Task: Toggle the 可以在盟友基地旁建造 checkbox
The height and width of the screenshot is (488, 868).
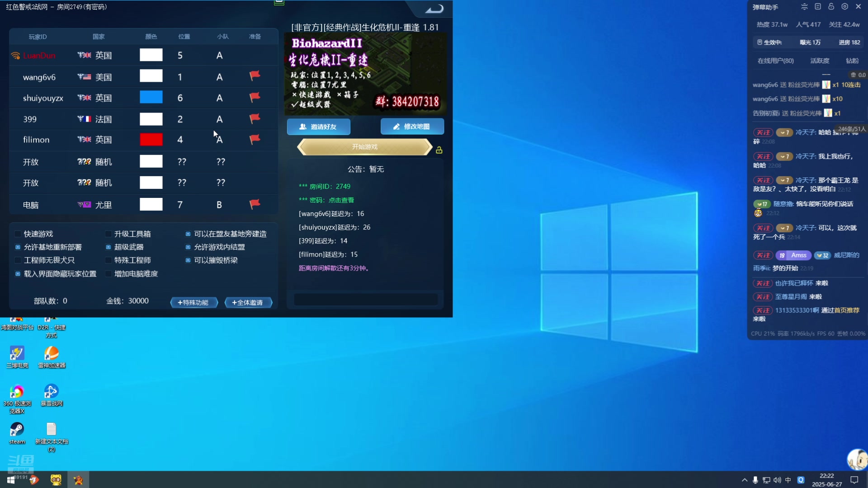Action: pyautogui.click(x=188, y=234)
